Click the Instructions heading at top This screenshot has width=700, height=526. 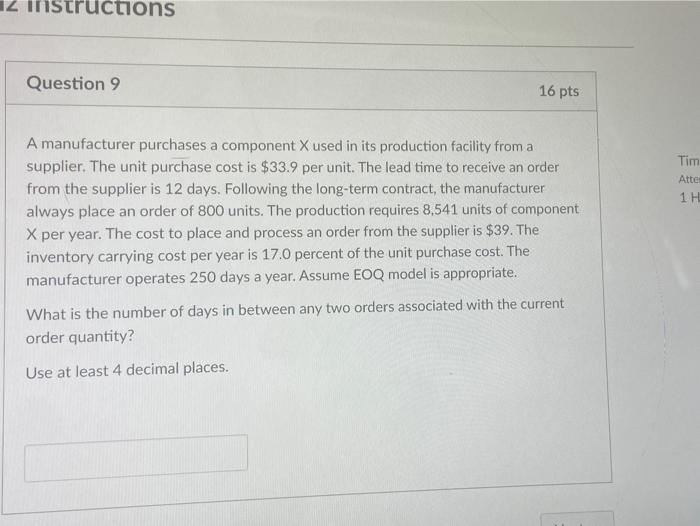tap(88, 8)
